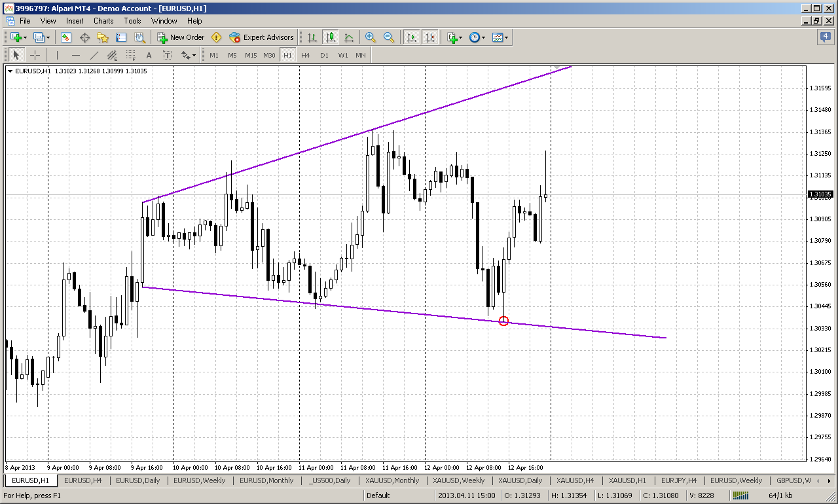Image resolution: width=838 pixels, height=504 pixels.
Task: Switch chart to Bar Chart mode
Action: click(312, 37)
